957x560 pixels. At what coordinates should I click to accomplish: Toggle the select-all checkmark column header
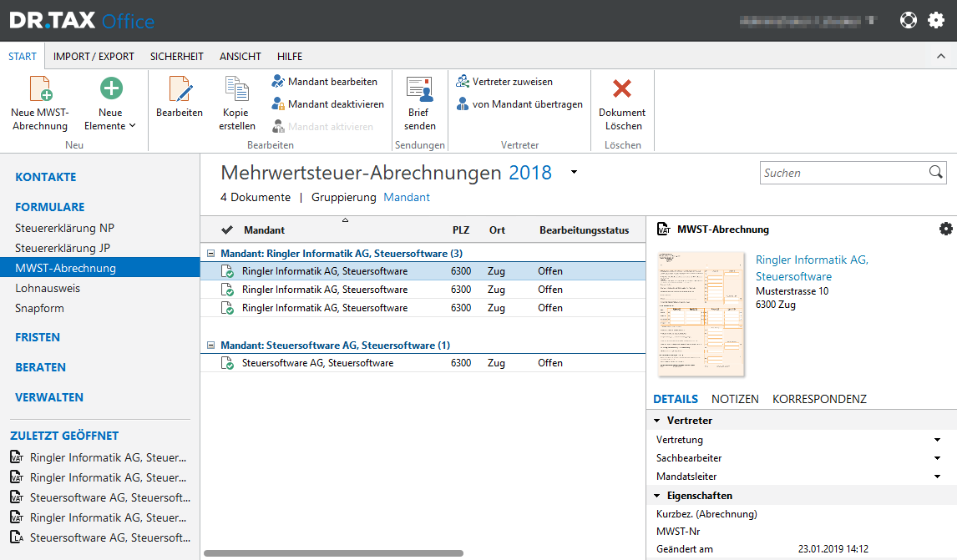pos(227,230)
